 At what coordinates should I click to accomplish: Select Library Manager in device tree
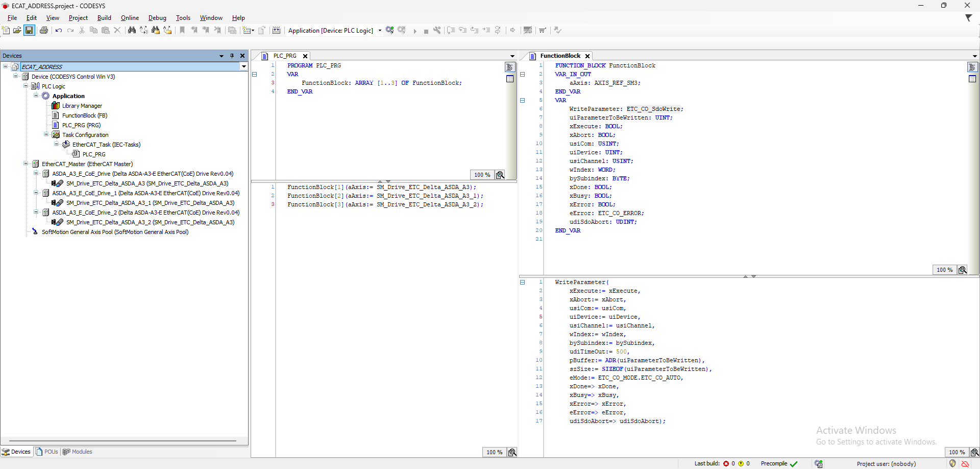point(82,106)
